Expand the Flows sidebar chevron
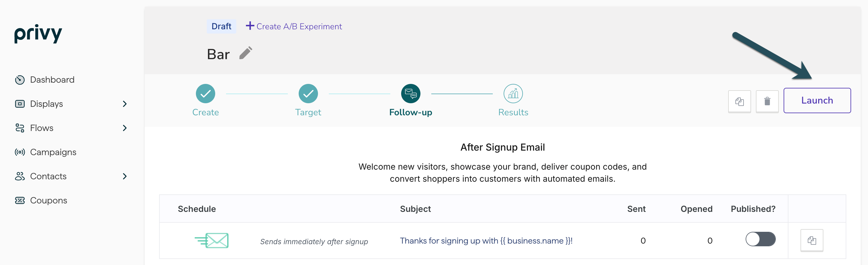Screen dimensions: 868x265 pyautogui.click(x=125, y=128)
